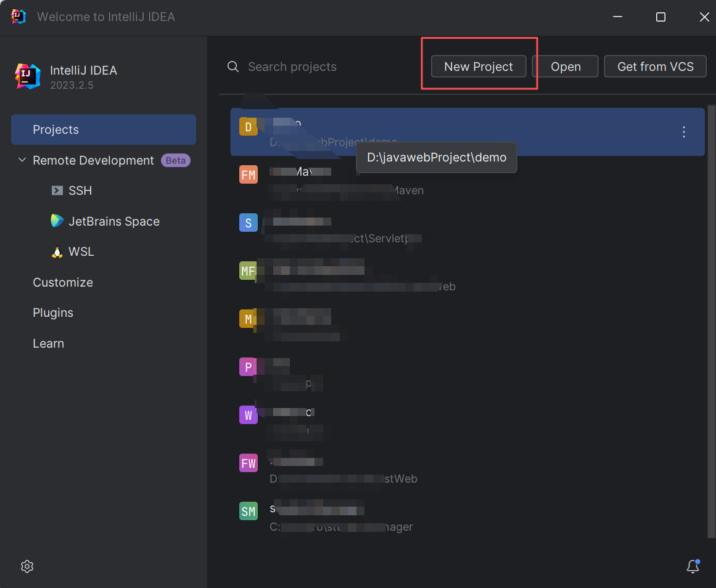Open the notifications bell

[693, 566]
